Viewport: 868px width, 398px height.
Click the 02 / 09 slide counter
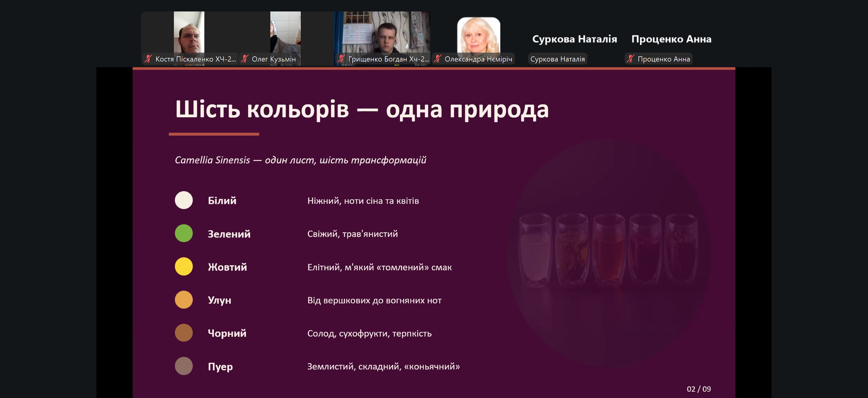[699, 389]
